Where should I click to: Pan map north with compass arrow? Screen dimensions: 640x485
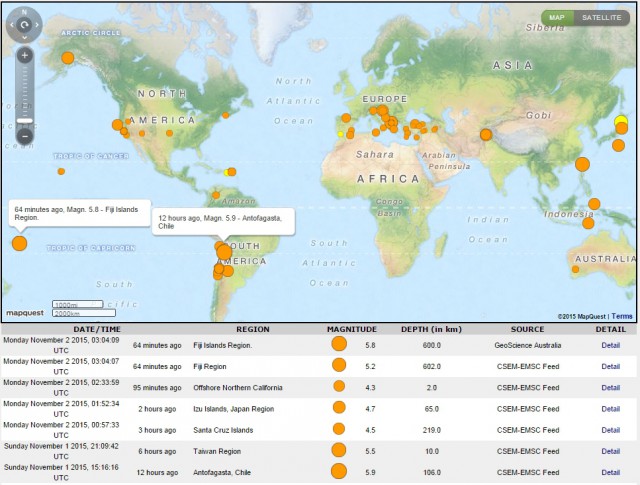24,12
